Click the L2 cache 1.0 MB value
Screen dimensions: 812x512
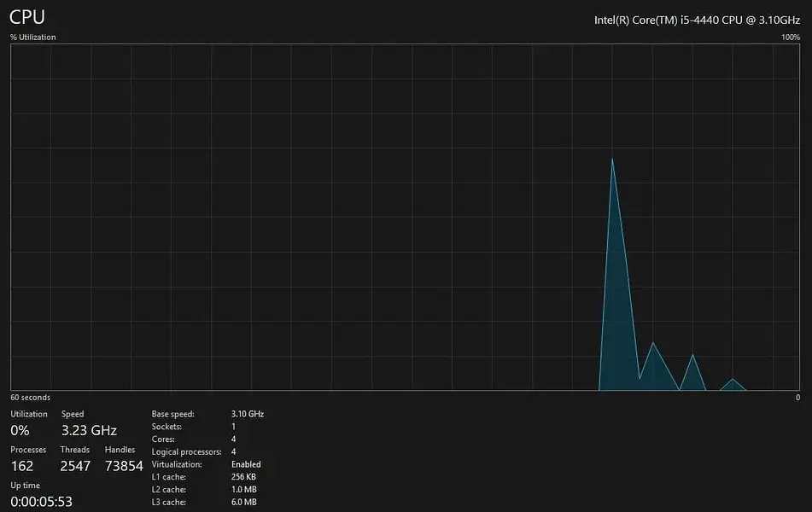(x=244, y=490)
